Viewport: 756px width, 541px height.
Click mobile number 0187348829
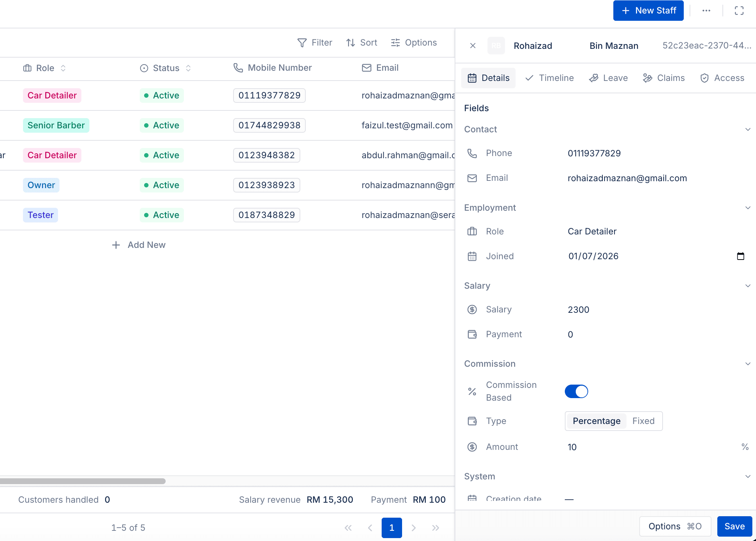point(267,215)
